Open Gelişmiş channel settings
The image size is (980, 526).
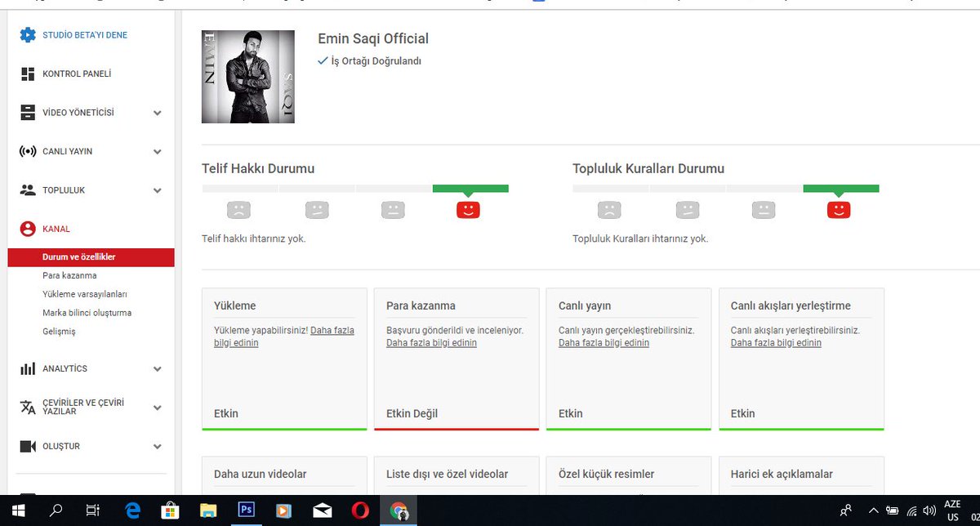59,332
